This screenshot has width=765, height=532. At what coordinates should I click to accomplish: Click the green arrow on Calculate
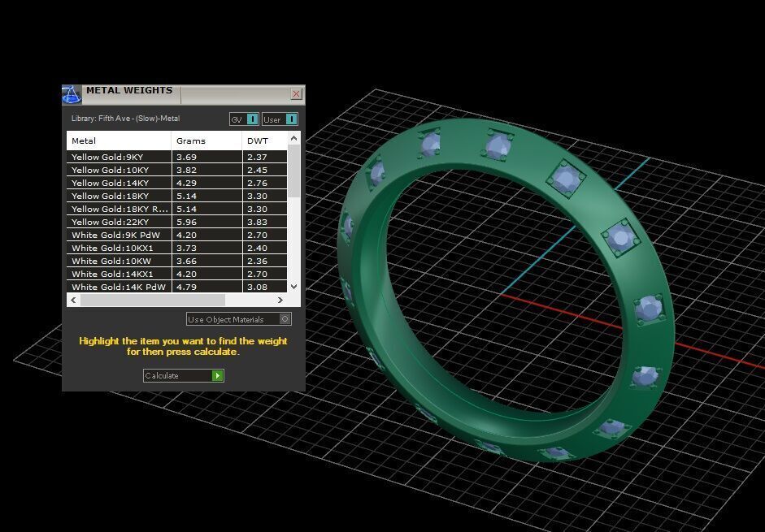[x=218, y=375]
